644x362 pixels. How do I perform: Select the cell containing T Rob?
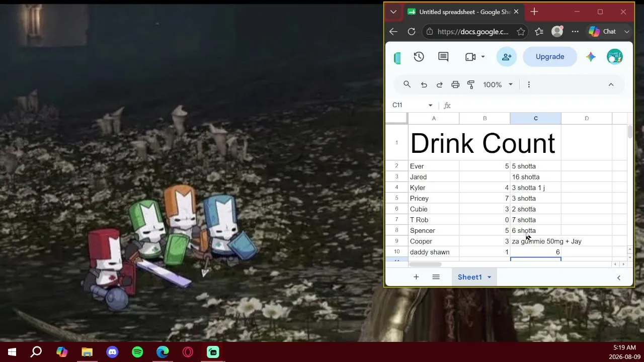pos(434,220)
